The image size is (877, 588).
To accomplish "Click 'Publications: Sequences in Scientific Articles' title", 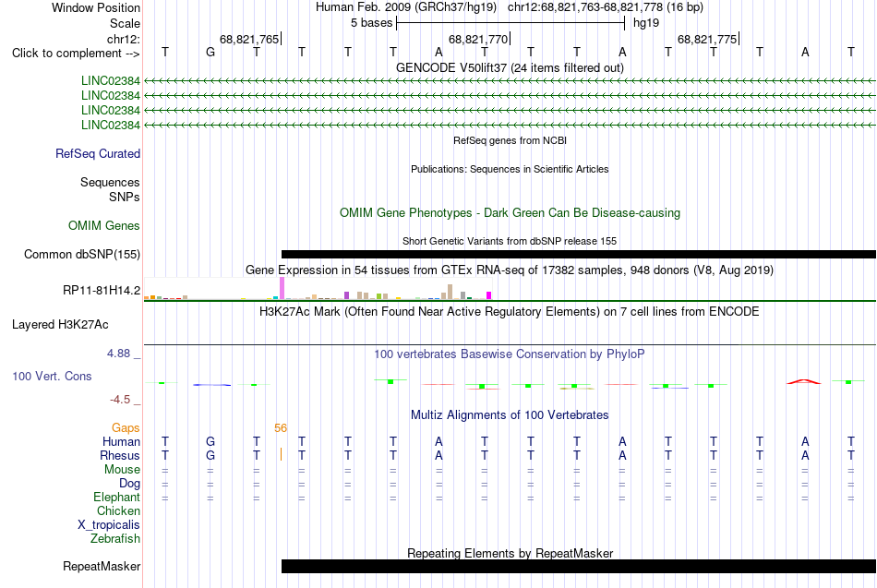I will click(x=510, y=169).
